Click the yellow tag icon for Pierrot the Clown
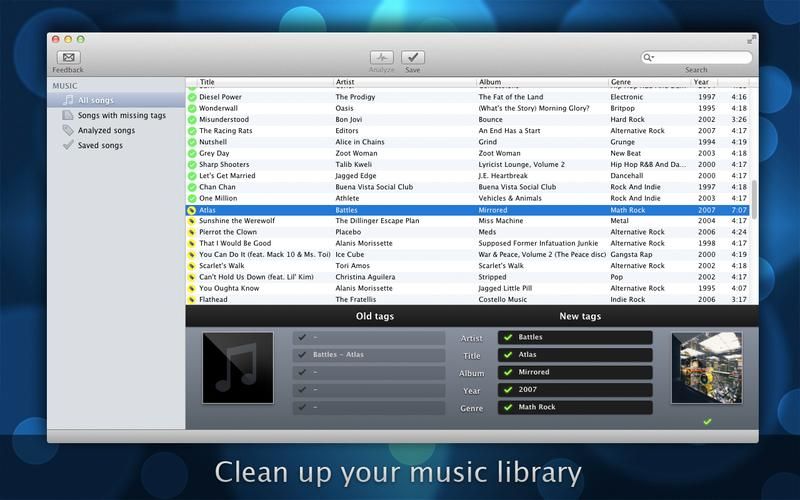The width and height of the screenshot is (800, 500). 192,232
